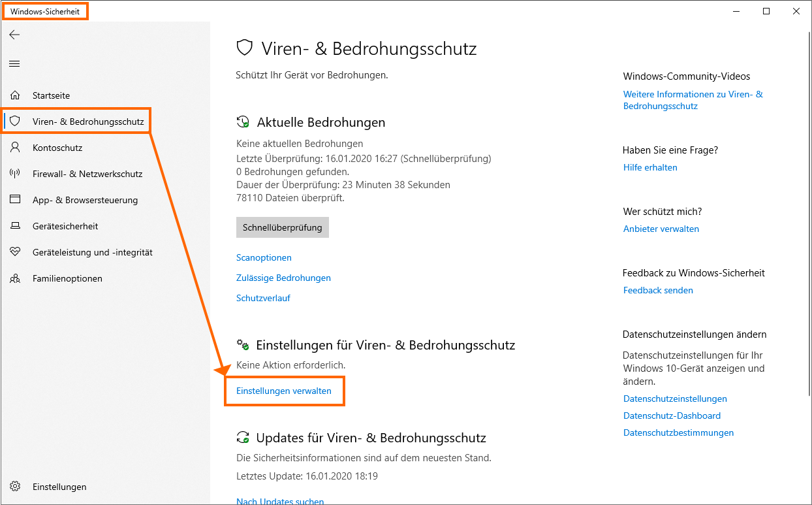Select Geräteleistung und -integrität
This screenshot has width=812, height=505.
coord(93,252)
